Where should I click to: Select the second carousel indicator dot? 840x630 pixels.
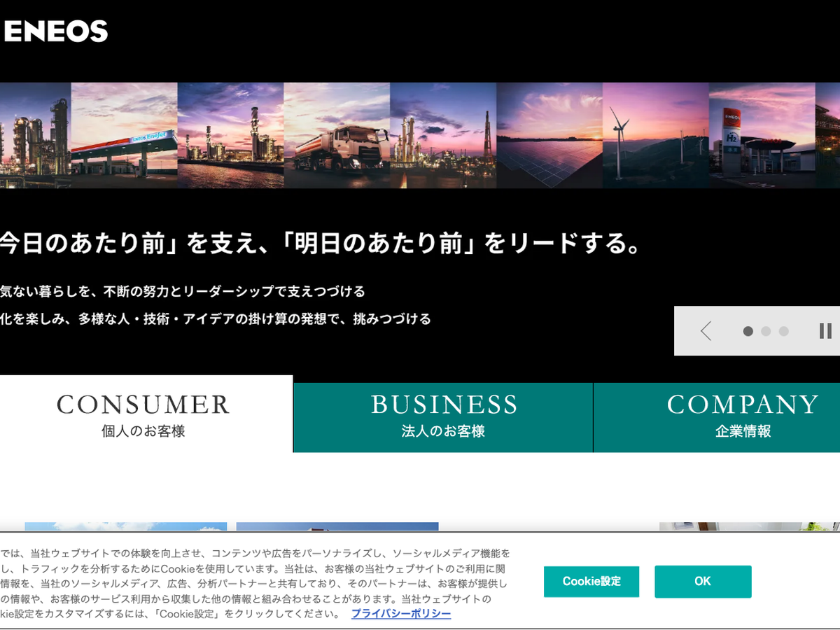[x=766, y=332]
